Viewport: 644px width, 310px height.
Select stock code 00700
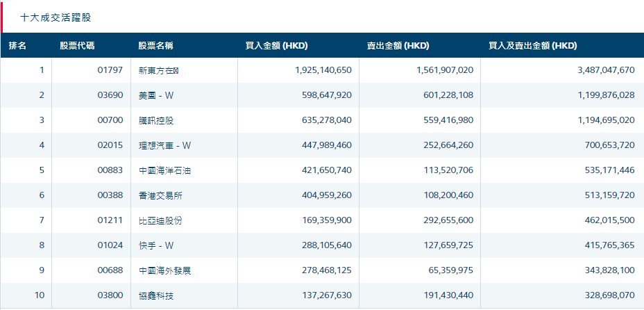coord(110,120)
